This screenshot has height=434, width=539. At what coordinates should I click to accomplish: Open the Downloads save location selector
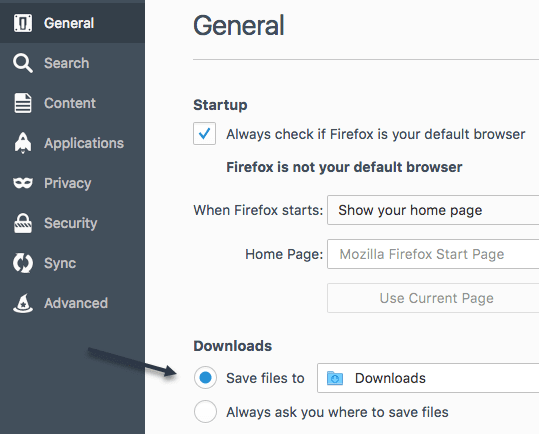click(428, 378)
